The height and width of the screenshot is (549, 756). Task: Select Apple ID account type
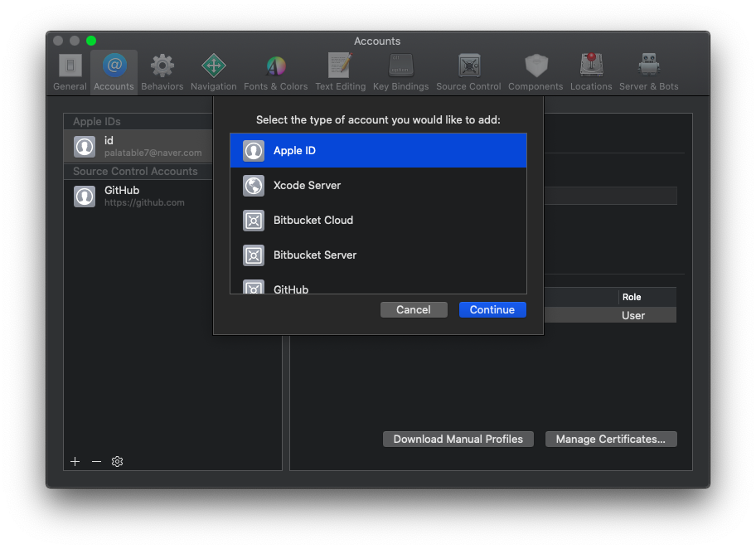click(x=379, y=150)
